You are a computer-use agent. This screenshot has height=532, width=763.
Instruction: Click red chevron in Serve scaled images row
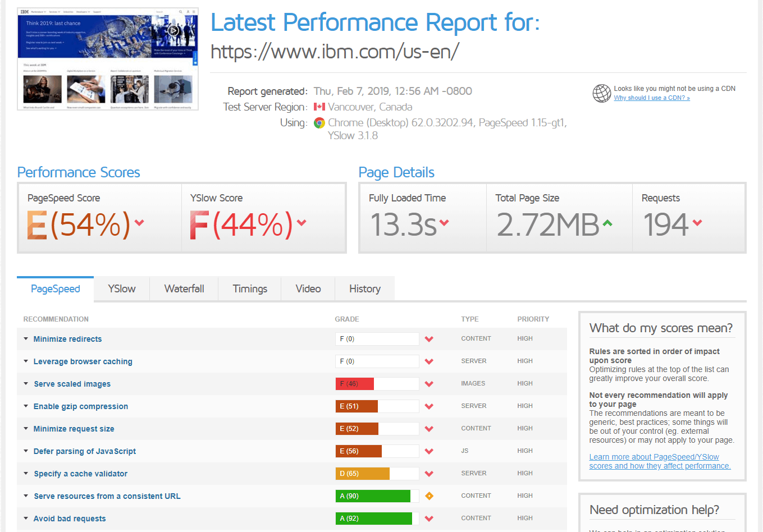[429, 384]
